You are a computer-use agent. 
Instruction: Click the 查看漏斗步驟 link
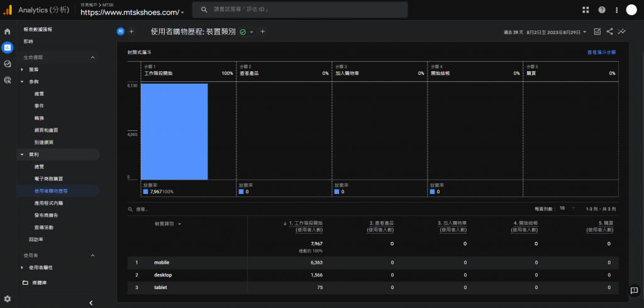601,53
